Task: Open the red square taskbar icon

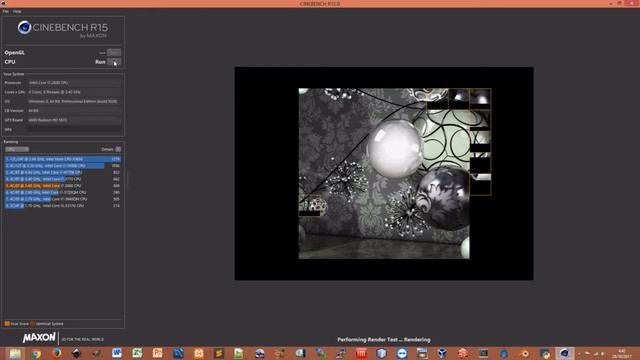Action: coord(361,353)
